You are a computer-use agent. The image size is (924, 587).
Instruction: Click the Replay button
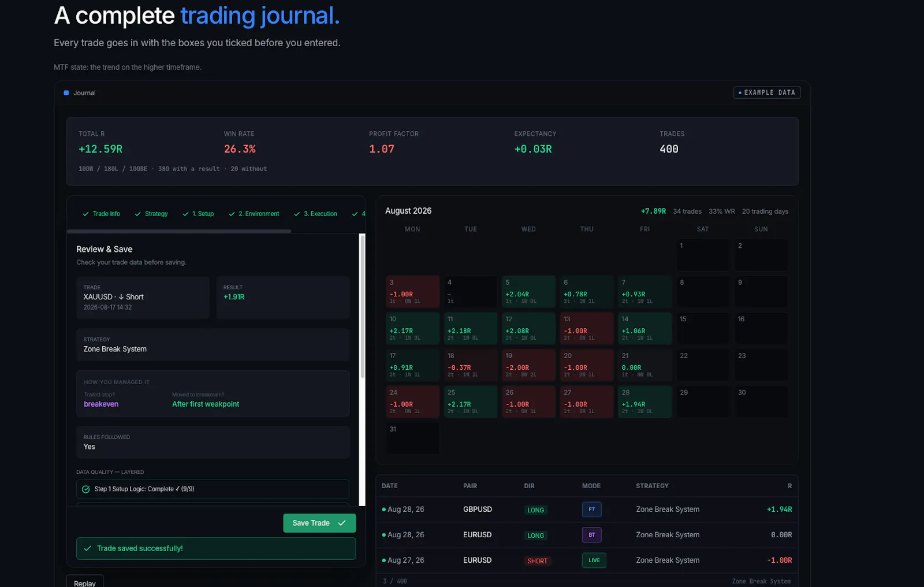(85, 582)
